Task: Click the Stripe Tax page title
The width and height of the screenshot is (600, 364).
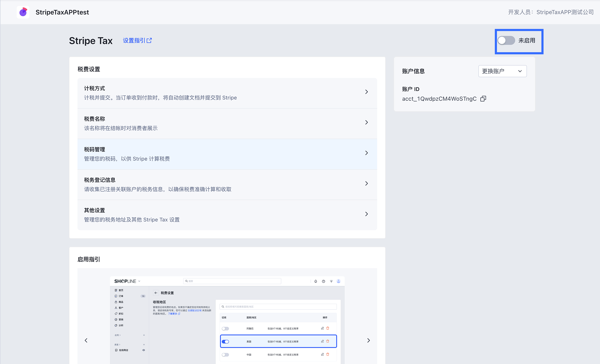Action: coord(91,41)
